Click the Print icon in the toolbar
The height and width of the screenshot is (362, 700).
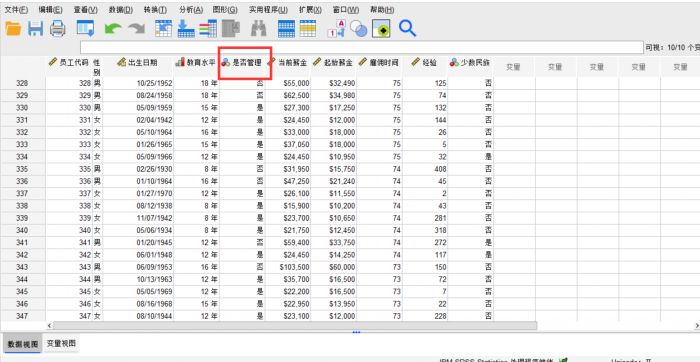[x=58, y=29]
